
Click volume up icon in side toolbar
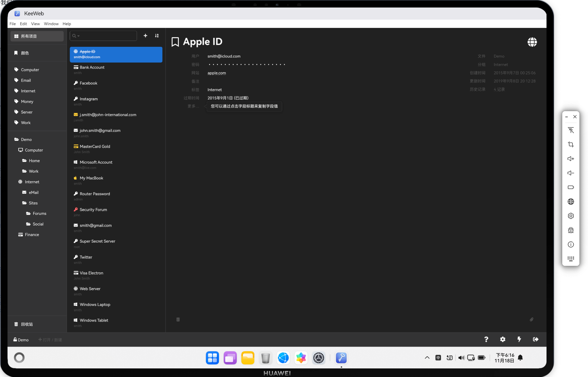pyautogui.click(x=571, y=159)
